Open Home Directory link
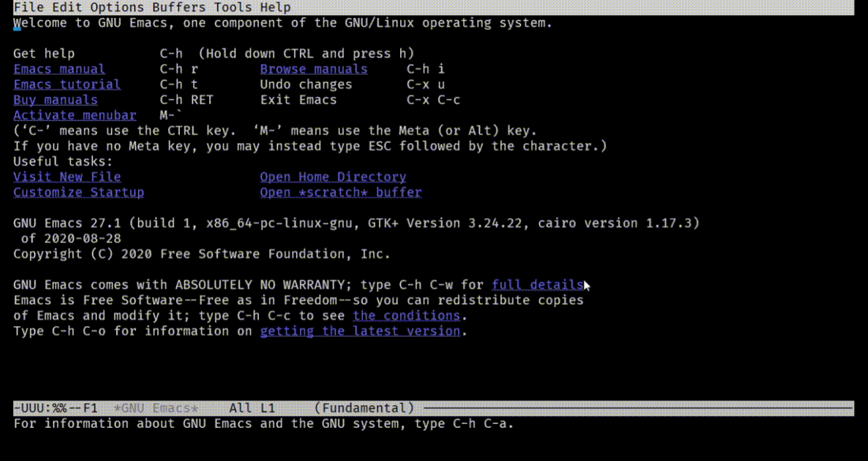 [x=333, y=176]
